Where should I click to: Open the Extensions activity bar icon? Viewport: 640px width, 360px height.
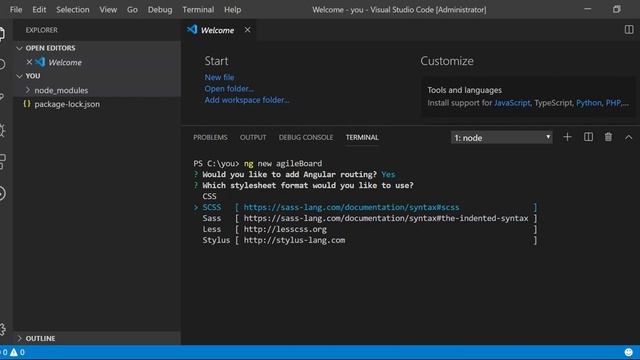[x=2, y=162]
